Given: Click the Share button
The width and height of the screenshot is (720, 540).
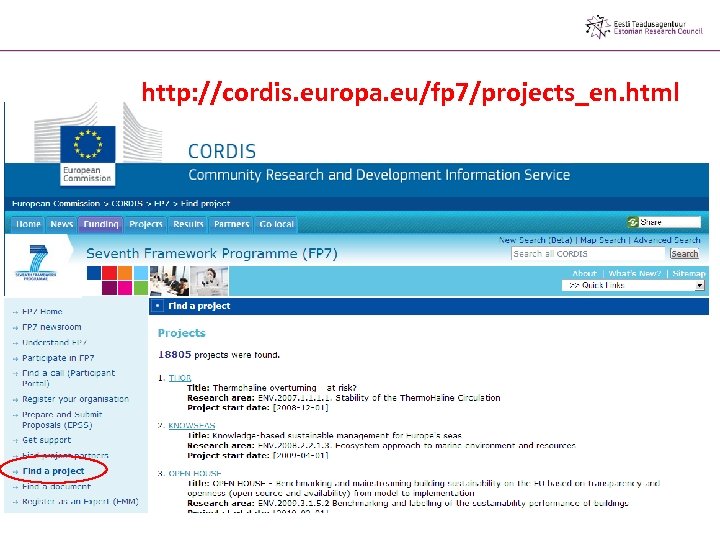Looking at the screenshot, I should (664, 222).
